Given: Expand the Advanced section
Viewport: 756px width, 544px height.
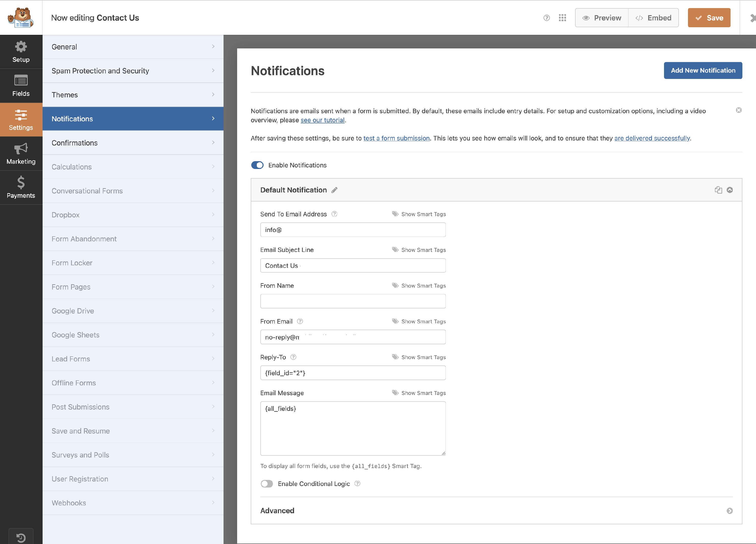Looking at the screenshot, I should coord(730,511).
